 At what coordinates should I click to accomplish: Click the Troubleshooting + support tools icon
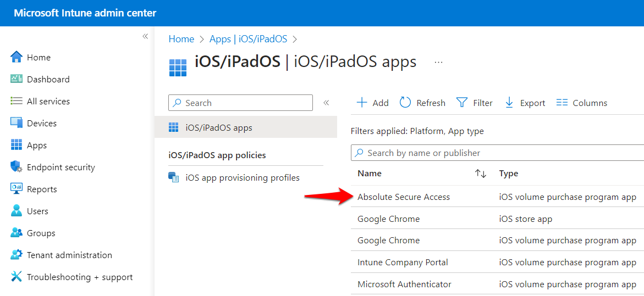point(16,277)
